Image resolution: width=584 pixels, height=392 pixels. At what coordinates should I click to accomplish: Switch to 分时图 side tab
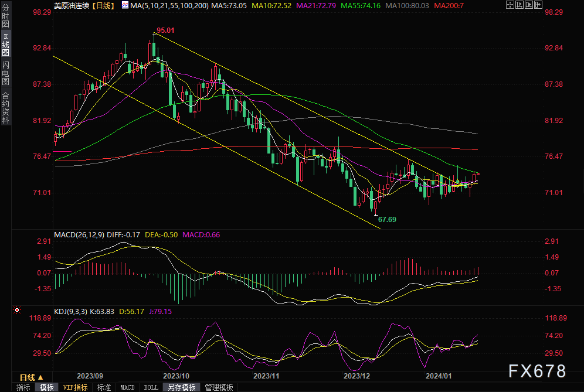(x=6, y=16)
